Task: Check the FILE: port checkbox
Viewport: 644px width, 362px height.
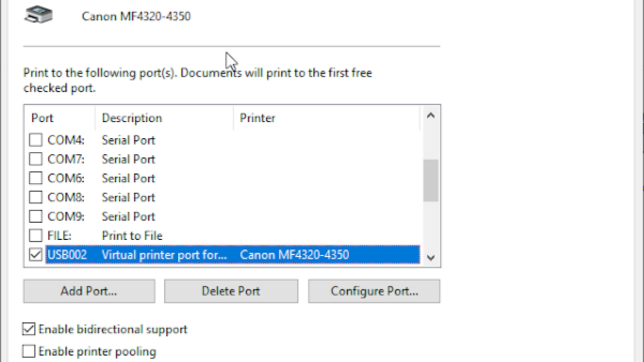Action: point(35,235)
